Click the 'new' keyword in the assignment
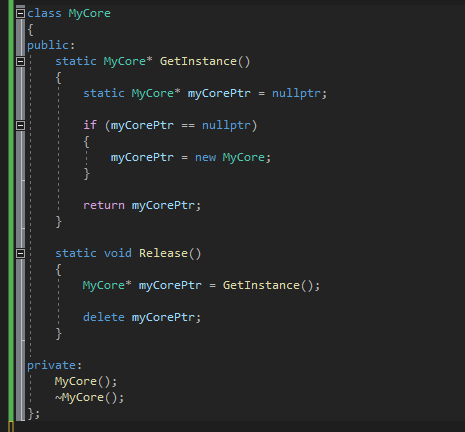The width and height of the screenshot is (465, 432). 205,157
